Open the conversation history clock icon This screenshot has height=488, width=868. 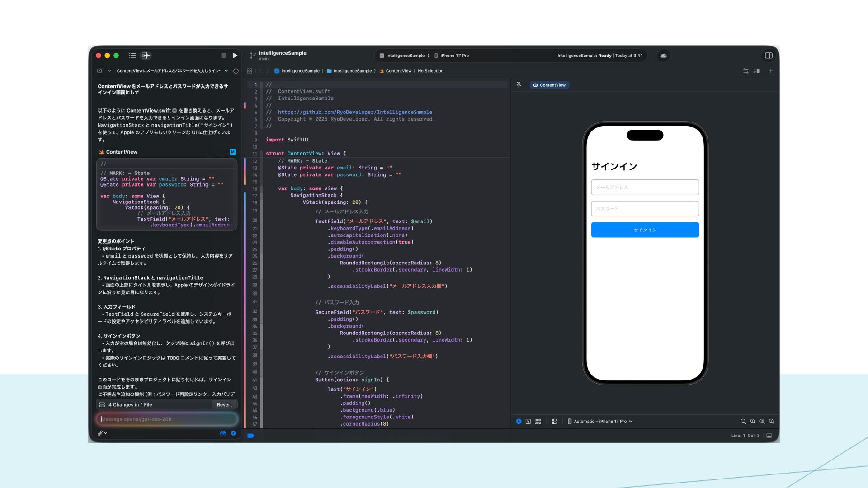pyautogui.click(x=236, y=71)
